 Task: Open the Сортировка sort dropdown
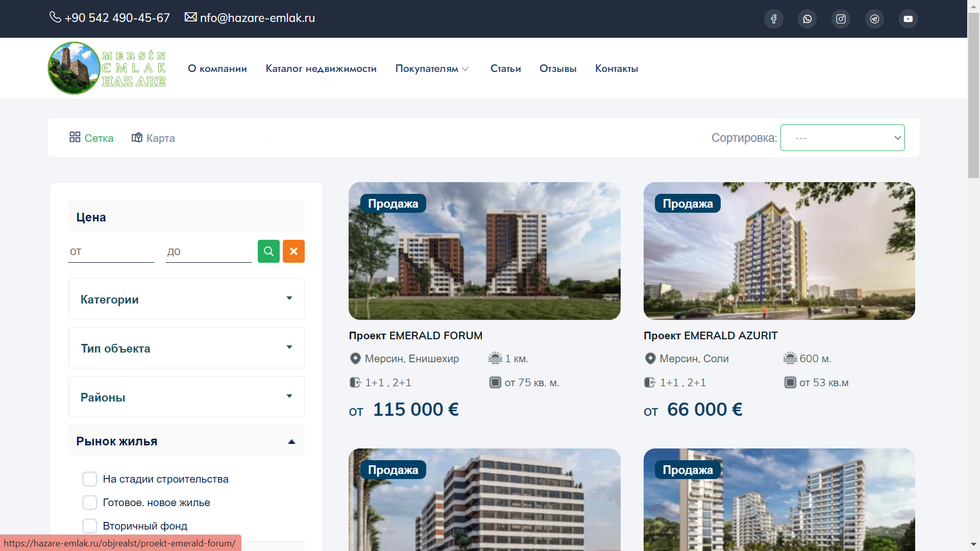pyautogui.click(x=842, y=138)
